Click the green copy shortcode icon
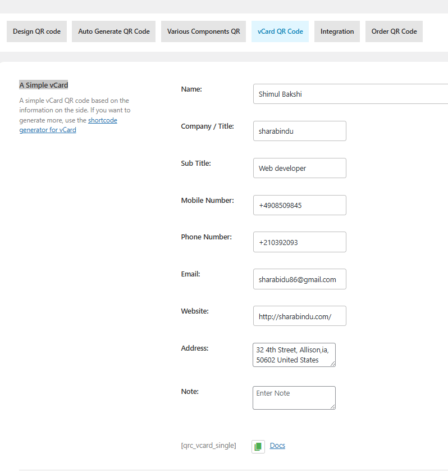Viewport: 448px width, 476px height. point(258,446)
